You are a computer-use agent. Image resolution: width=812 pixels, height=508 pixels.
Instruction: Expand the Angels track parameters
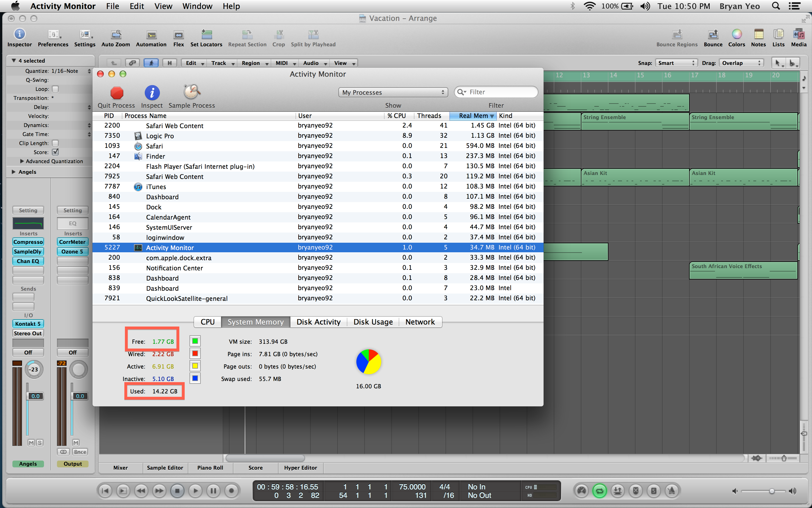click(14, 172)
